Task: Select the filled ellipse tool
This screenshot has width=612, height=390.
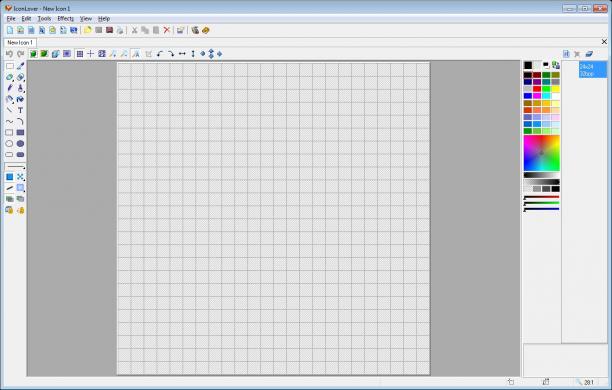Action: tap(20, 144)
